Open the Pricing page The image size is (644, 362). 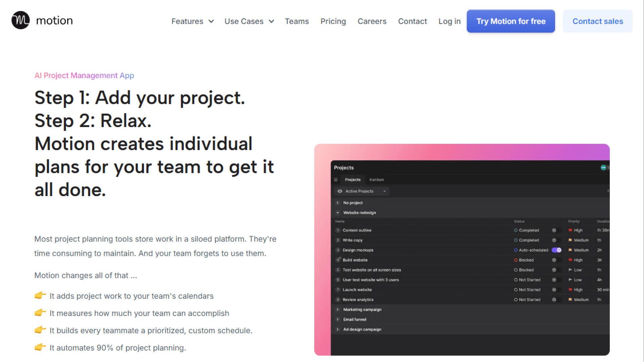click(333, 21)
